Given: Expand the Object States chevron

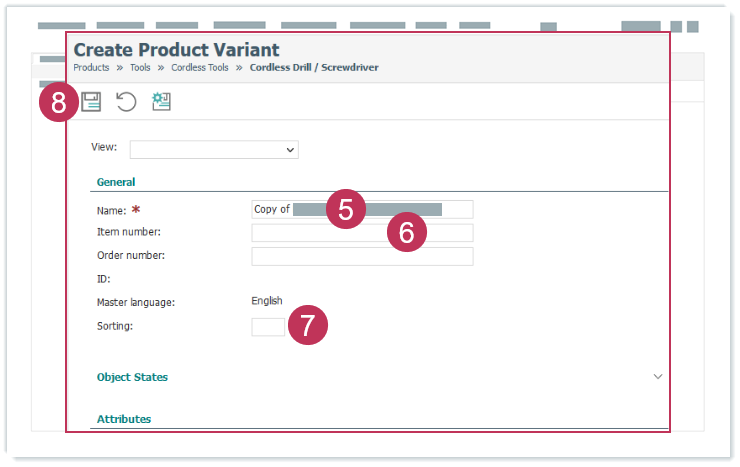Looking at the screenshot, I should pos(657,377).
